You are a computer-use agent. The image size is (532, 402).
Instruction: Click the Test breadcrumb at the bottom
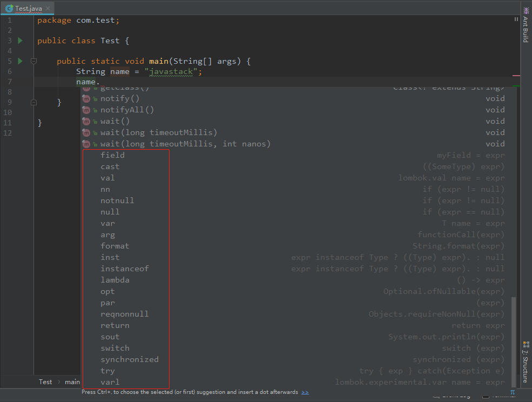coord(45,381)
